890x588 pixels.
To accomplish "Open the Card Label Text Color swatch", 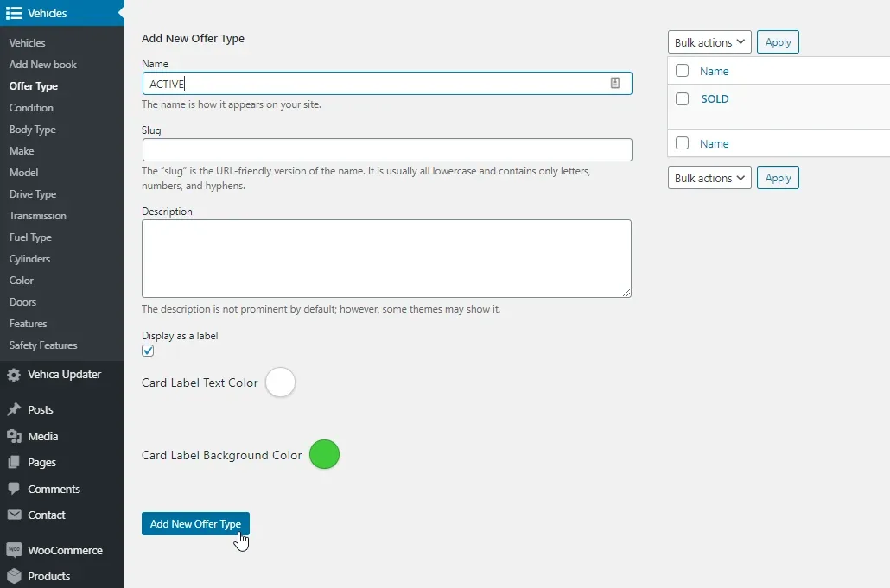I will tap(281, 383).
